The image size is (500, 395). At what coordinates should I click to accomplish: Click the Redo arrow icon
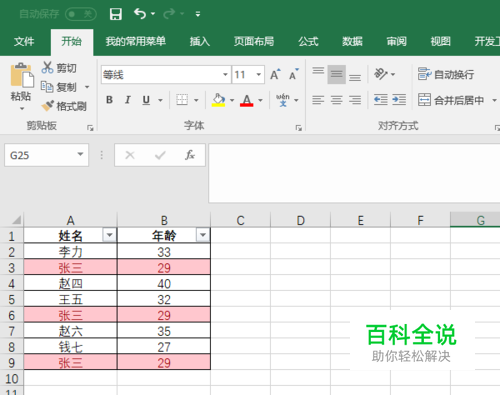[x=169, y=14]
